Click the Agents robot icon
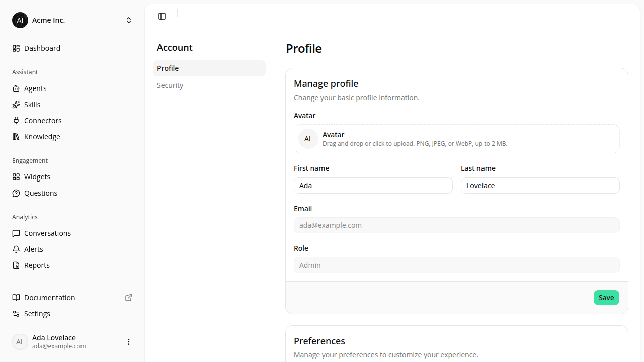 (16, 88)
